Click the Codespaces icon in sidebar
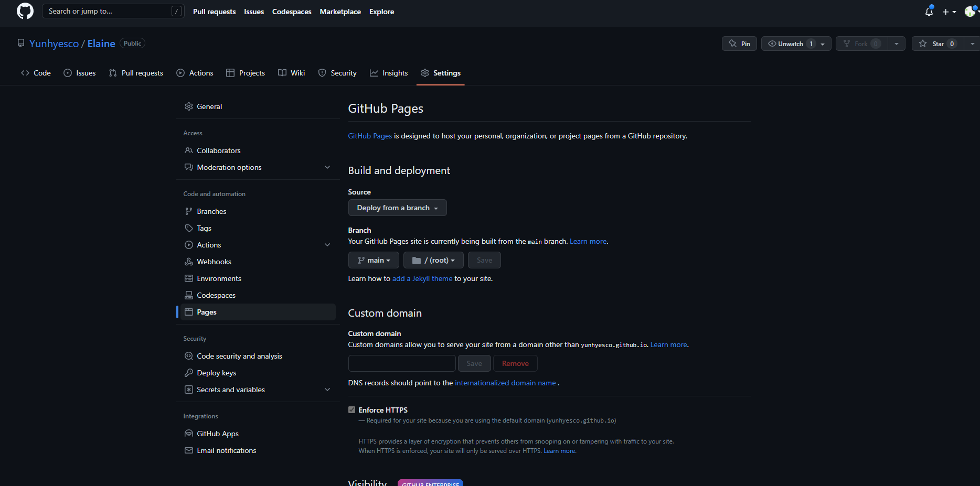This screenshot has width=980, height=486. 189,295
